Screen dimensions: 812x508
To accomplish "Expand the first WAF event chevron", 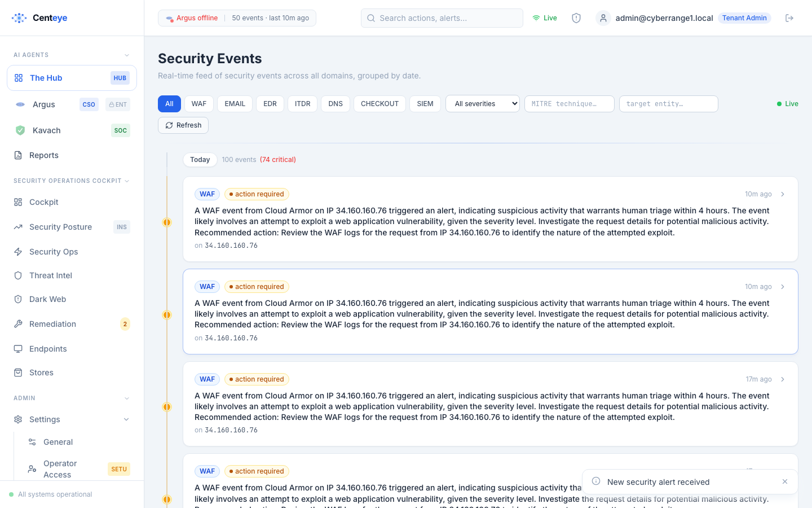I will point(783,194).
